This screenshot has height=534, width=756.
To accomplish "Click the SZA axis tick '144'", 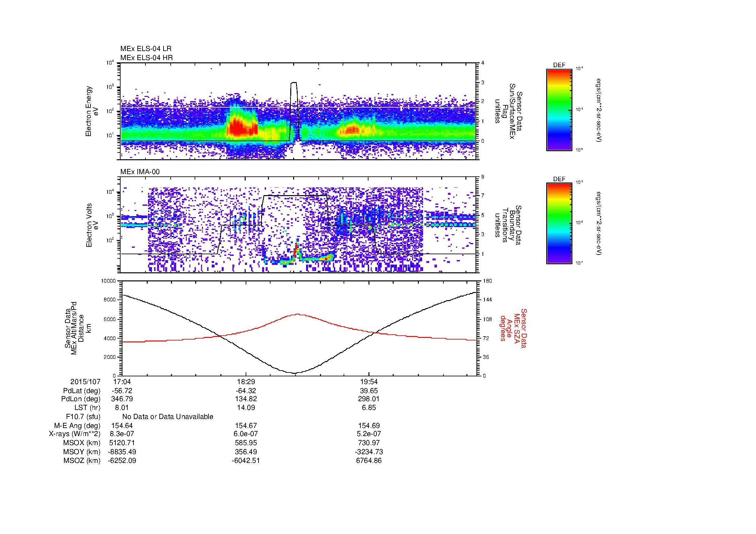I will (488, 300).
